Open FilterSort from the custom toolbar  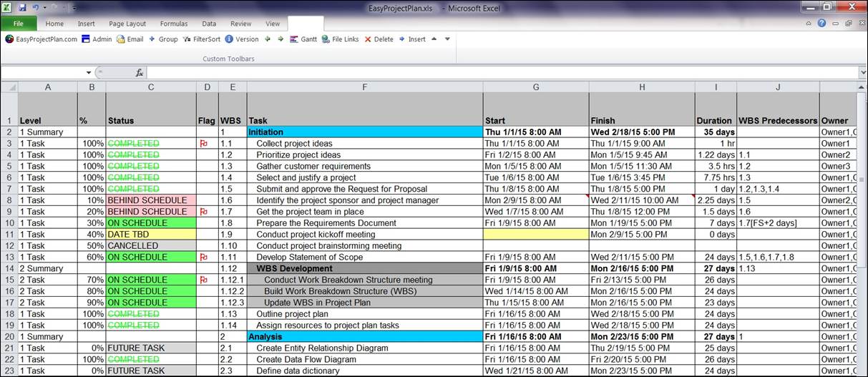pyautogui.click(x=202, y=39)
